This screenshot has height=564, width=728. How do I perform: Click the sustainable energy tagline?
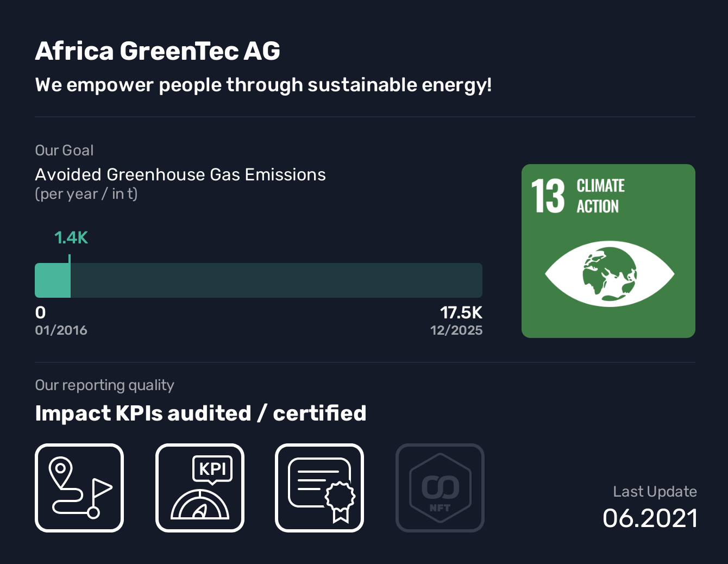pyautogui.click(x=263, y=85)
